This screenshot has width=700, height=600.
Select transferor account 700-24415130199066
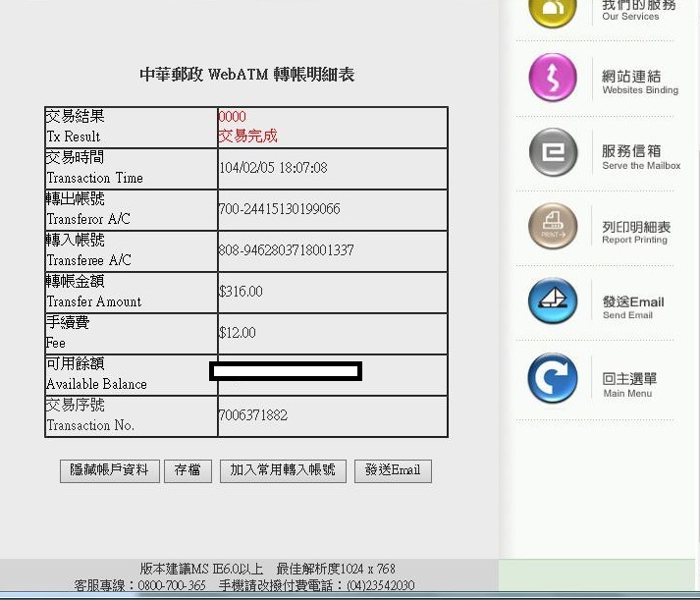point(280,209)
